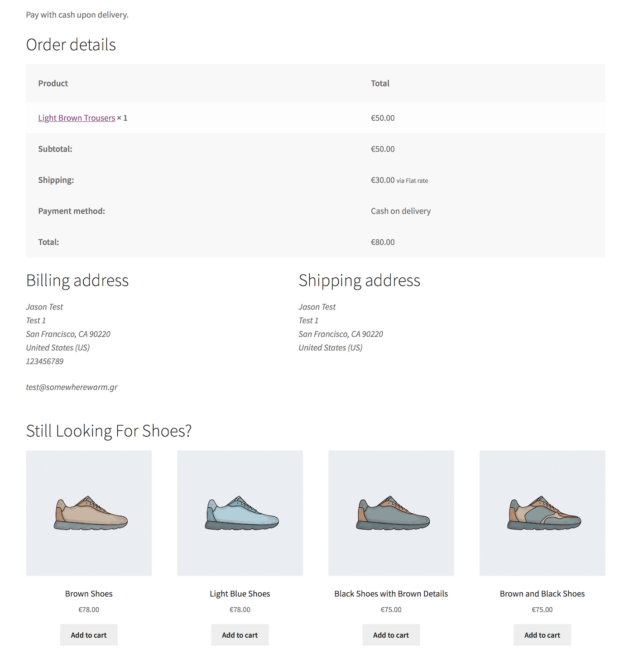The image size is (634, 672).
Task: Click the €80.00 order total amount
Action: point(383,242)
